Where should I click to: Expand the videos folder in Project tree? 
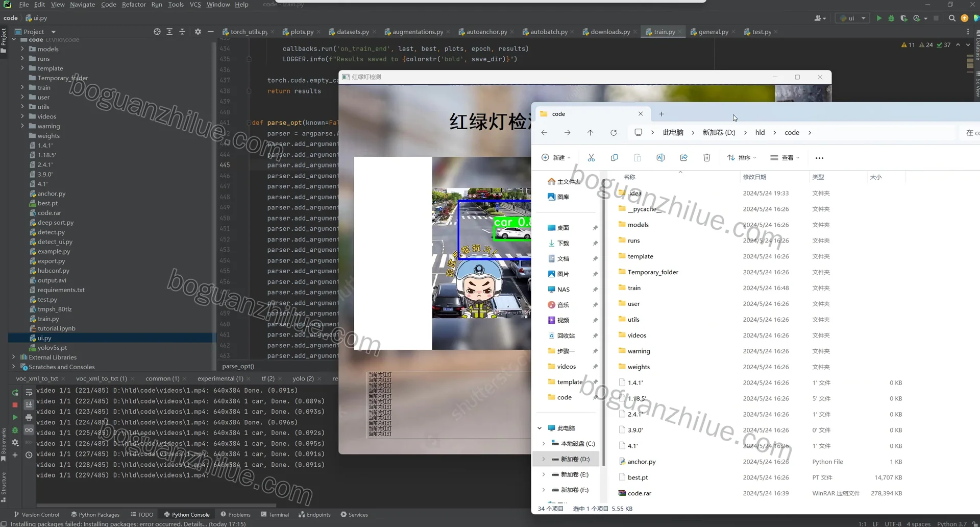22,116
